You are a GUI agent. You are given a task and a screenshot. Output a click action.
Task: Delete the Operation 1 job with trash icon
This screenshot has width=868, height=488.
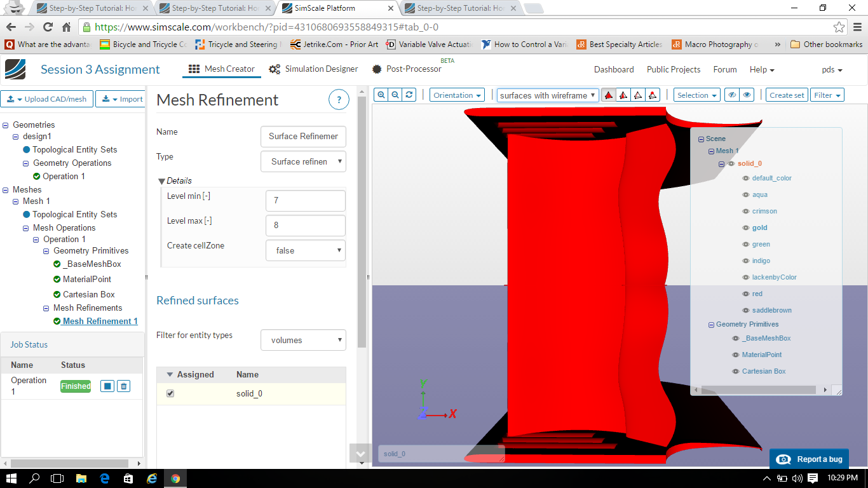[x=124, y=386]
